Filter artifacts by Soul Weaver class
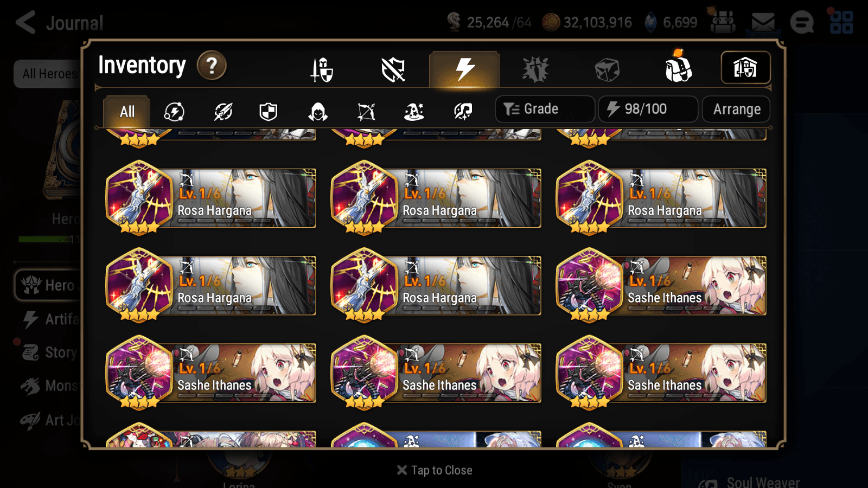This screenshot has height=488, width=868. [463, 112]
